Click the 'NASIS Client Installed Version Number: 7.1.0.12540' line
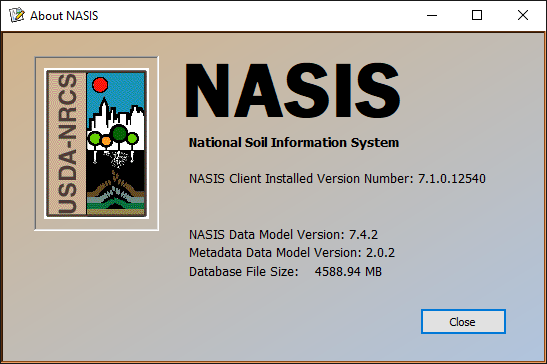The height and width of the screenshot is (364, 547). [x=337, y=179]
